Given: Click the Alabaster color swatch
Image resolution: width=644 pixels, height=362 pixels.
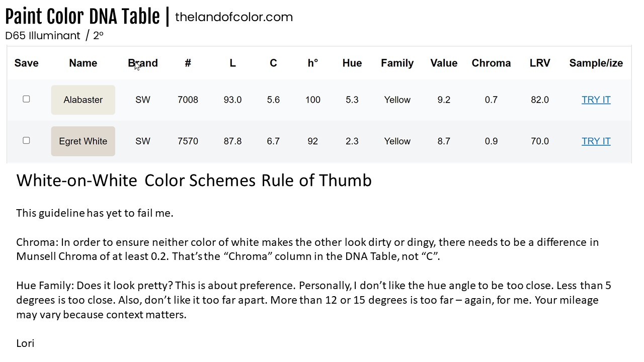Looking at the screenshot, I should (83, 100).
